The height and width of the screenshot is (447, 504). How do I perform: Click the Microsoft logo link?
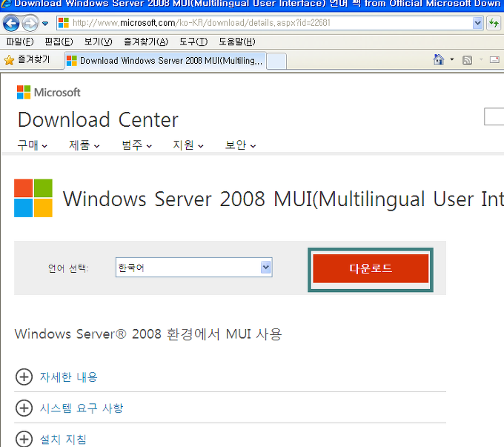pos(48,93)
